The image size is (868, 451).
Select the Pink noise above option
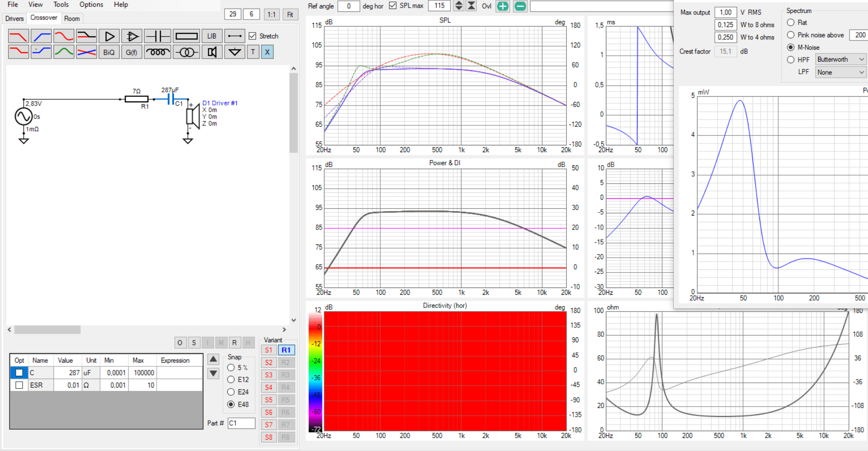click(x=791, y=35)
